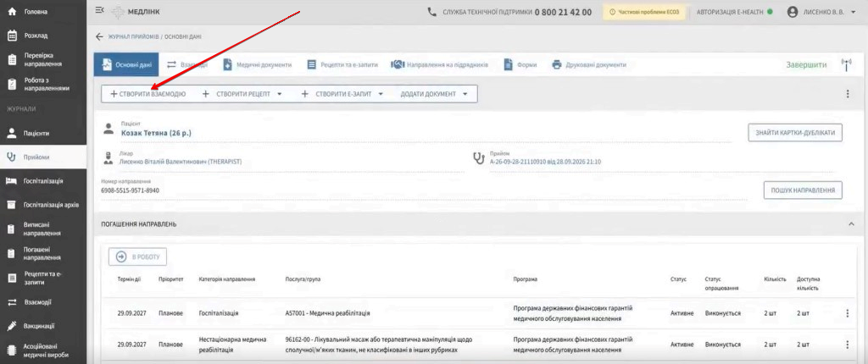Viewport: 868px width, 364px height.
Task: Click the patient icon beside Козак Тетяна
Action: 108,130
